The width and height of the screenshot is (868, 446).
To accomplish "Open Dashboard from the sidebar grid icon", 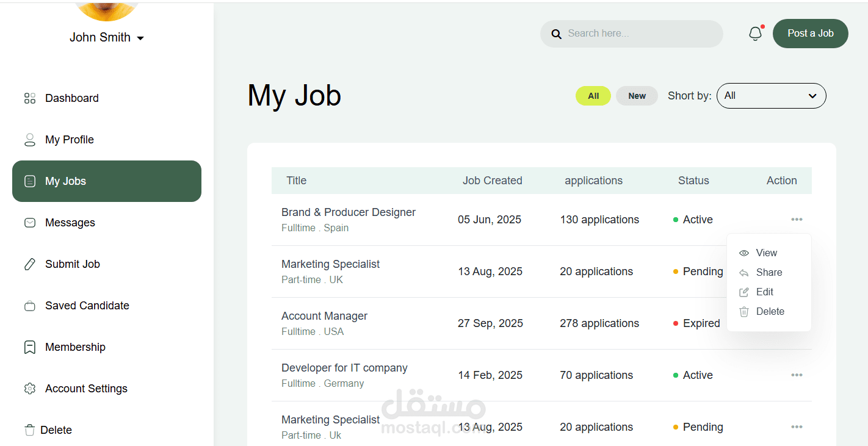I will (x=30, y=98).
